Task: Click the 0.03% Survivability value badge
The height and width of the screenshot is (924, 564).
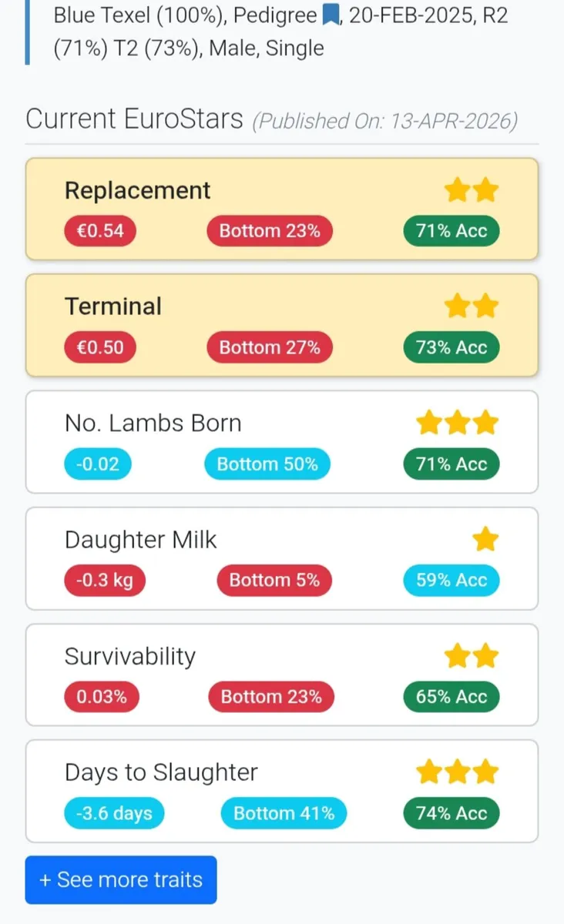Action: 102,697
